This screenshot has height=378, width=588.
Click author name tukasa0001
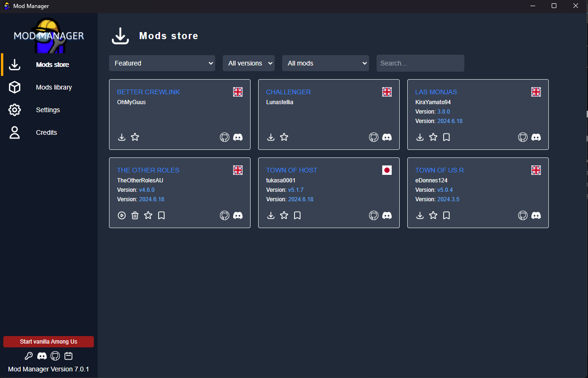[281, 181]
